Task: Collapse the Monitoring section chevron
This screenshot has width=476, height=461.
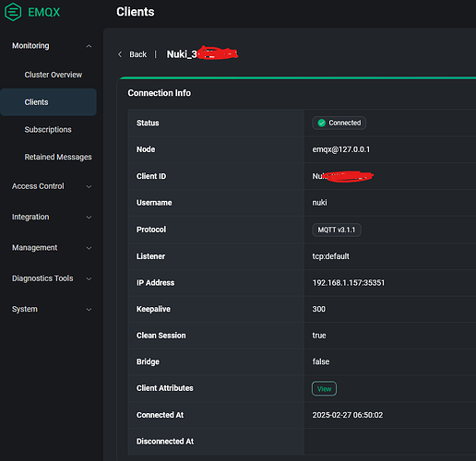Action: (x=89, y=46)
